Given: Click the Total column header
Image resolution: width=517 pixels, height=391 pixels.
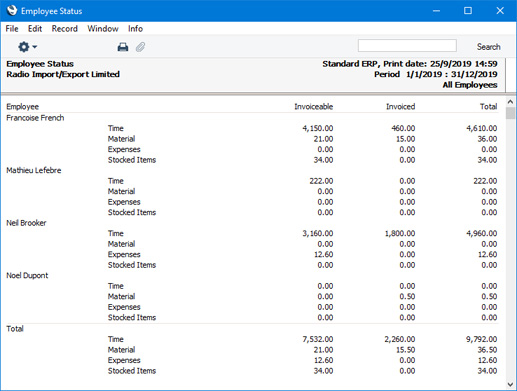Looking at the screenshot, I should (x=488, y=107).
